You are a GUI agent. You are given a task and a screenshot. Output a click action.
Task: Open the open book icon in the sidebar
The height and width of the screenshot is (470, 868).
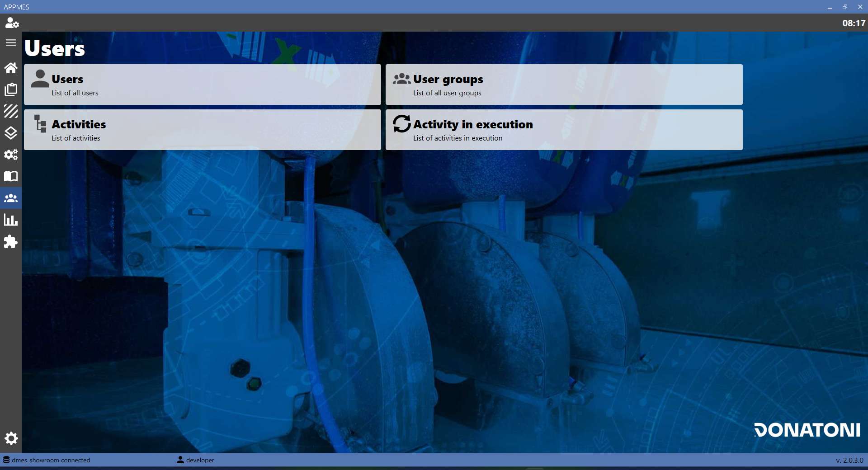[x=11, y=176]
